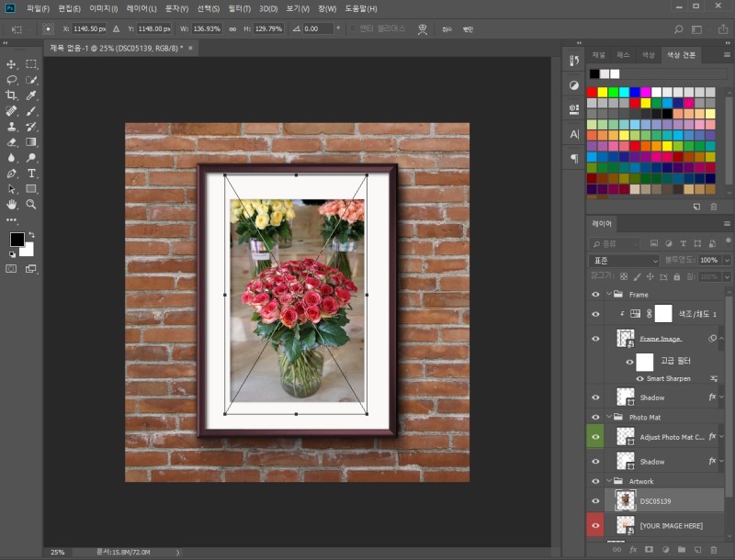Viewport: 735px width, 560px height.
Task: Pick the Eyedropper tool
Action: point(31,95)
